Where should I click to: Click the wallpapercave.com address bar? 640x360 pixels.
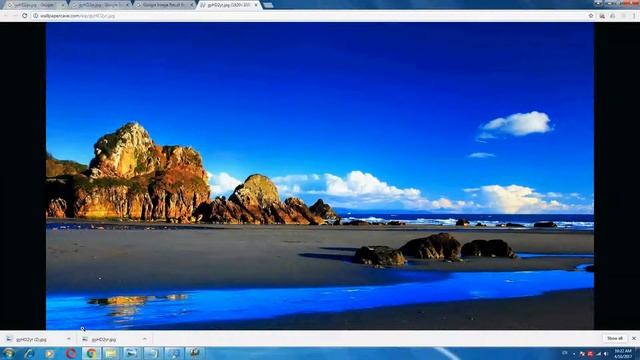[x=310, y=16]
